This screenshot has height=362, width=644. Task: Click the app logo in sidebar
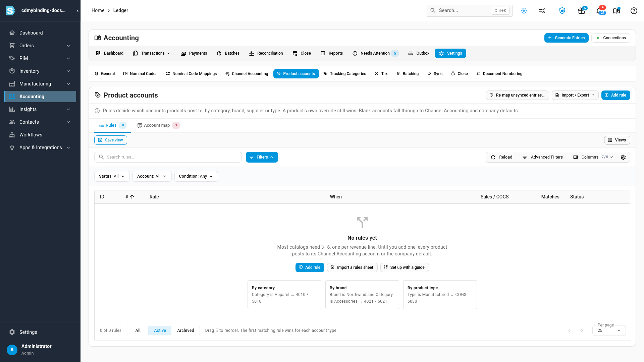[x=11, y=11]
